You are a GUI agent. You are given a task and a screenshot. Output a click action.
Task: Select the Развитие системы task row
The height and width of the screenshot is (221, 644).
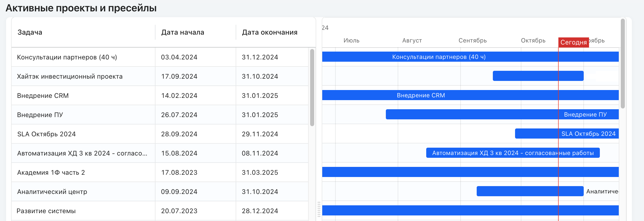coord(160,211)
